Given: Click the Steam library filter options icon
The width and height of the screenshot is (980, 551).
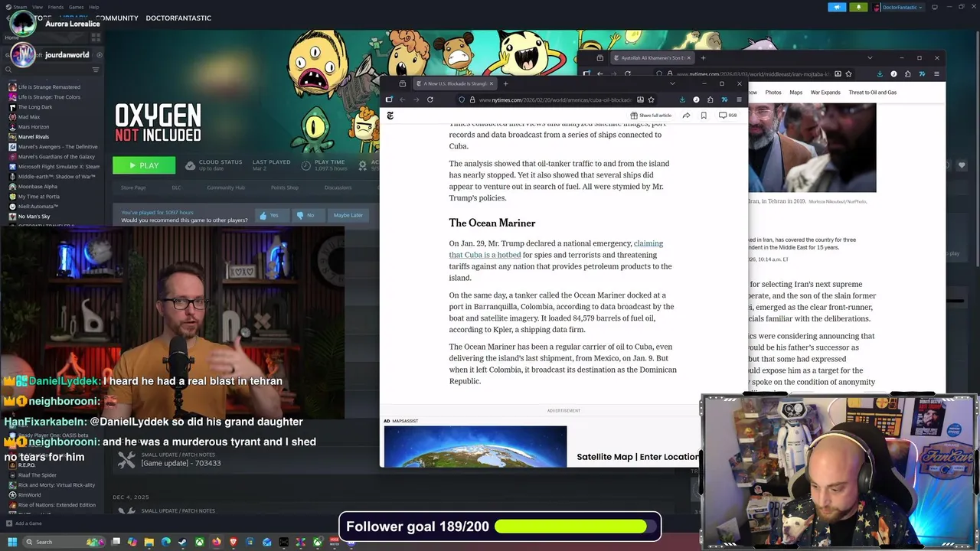Looking at the screenshot, I should pyautogui.click(x=96, y=70).
